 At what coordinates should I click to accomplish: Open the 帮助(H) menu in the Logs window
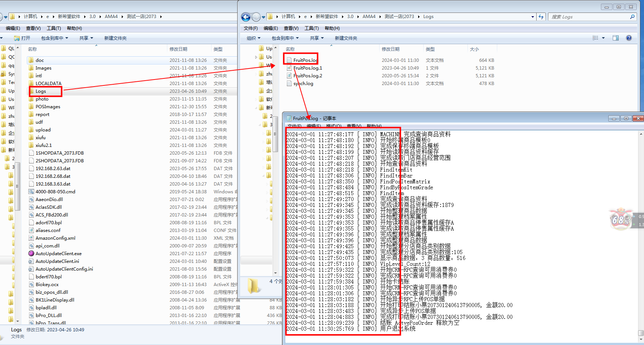click(332, 28)
